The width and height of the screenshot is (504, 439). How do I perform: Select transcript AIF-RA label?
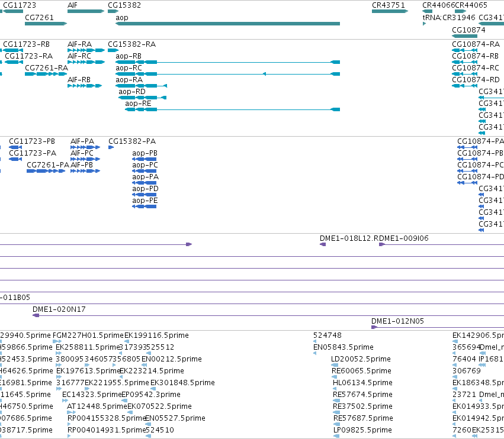[80, 44]
